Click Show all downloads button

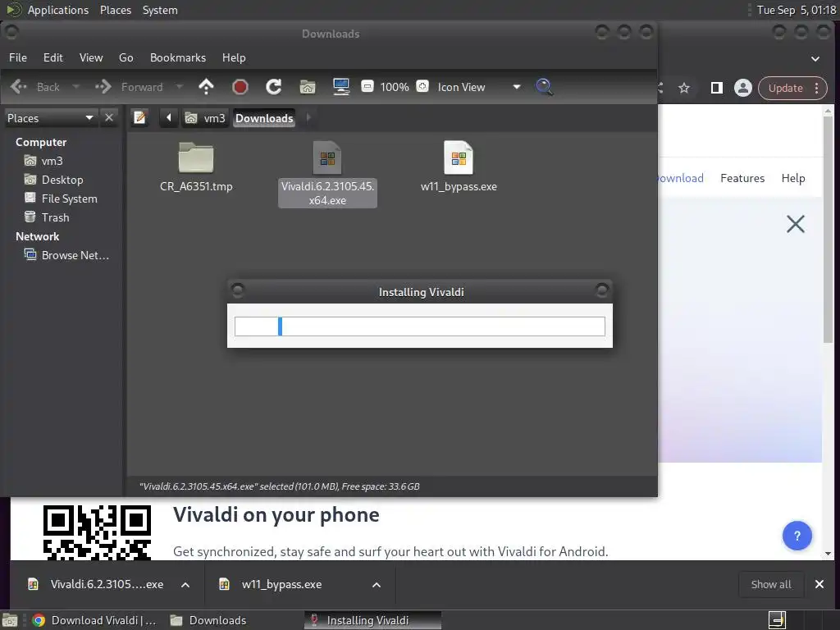pyautogui.click(x=771, y=584)
